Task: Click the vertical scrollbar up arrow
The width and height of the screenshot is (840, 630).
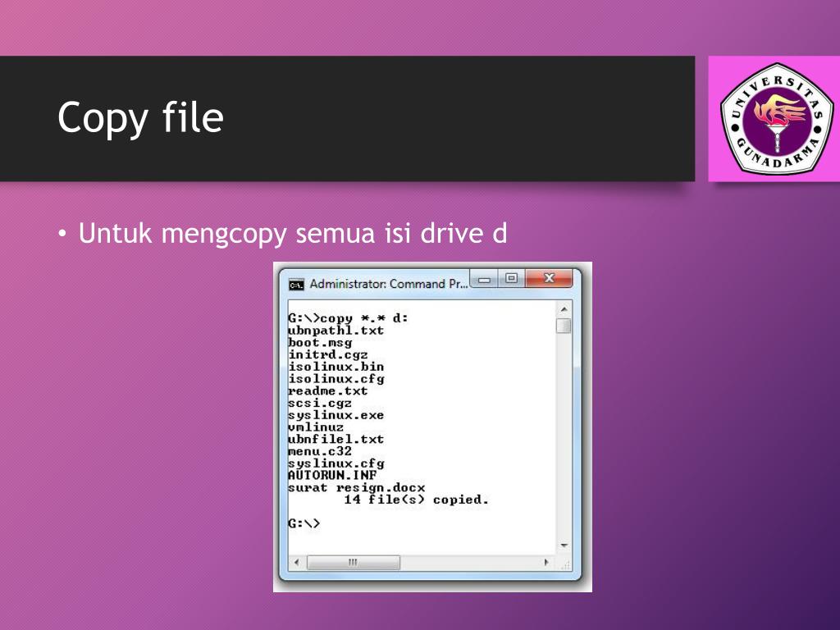Action: [x=564, y=309]
